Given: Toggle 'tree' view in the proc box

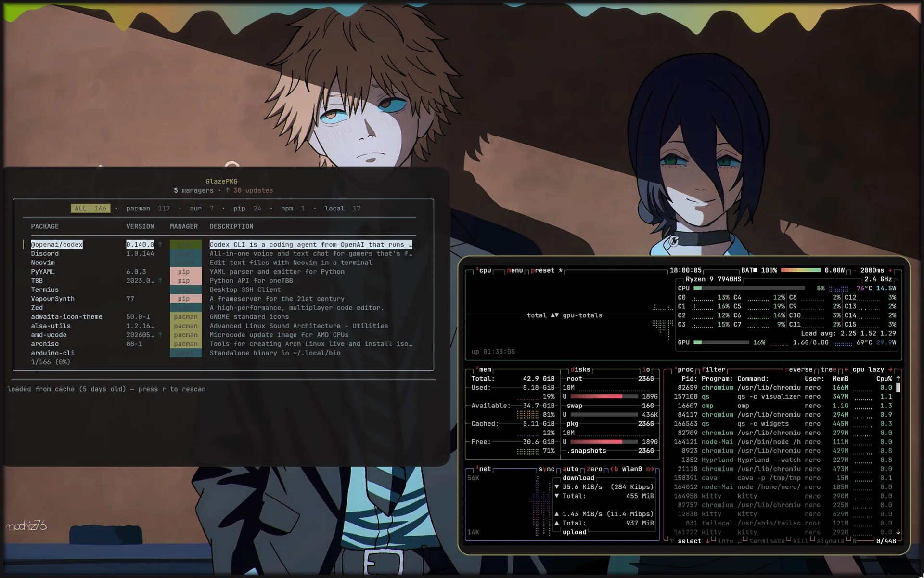Looking at the screenshot, I should tap(828, 369).
